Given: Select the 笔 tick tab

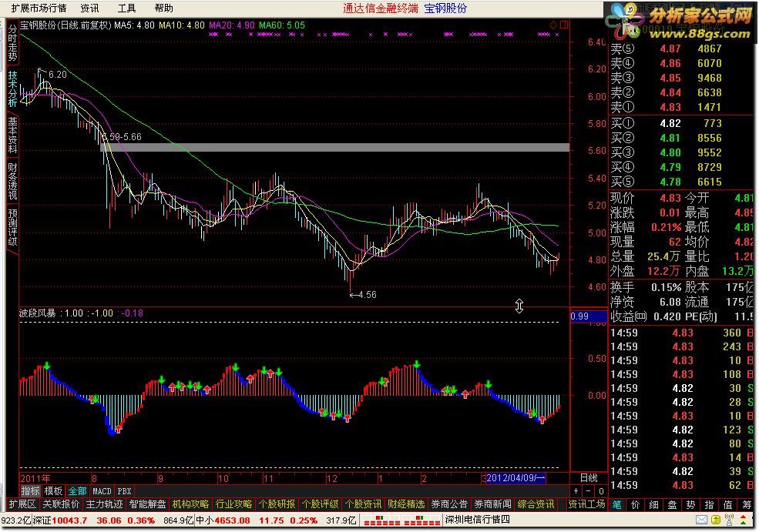Looking at the screenshot, I should [x=616, y=504].
